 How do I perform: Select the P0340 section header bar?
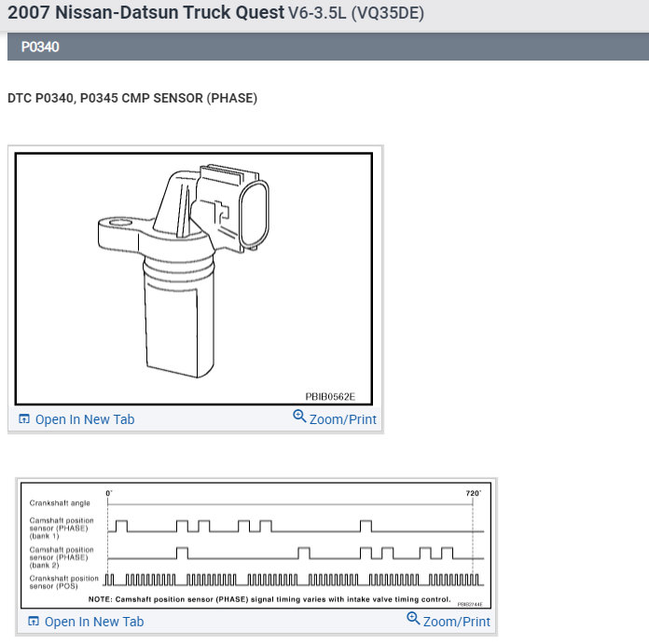click(328, 47)
